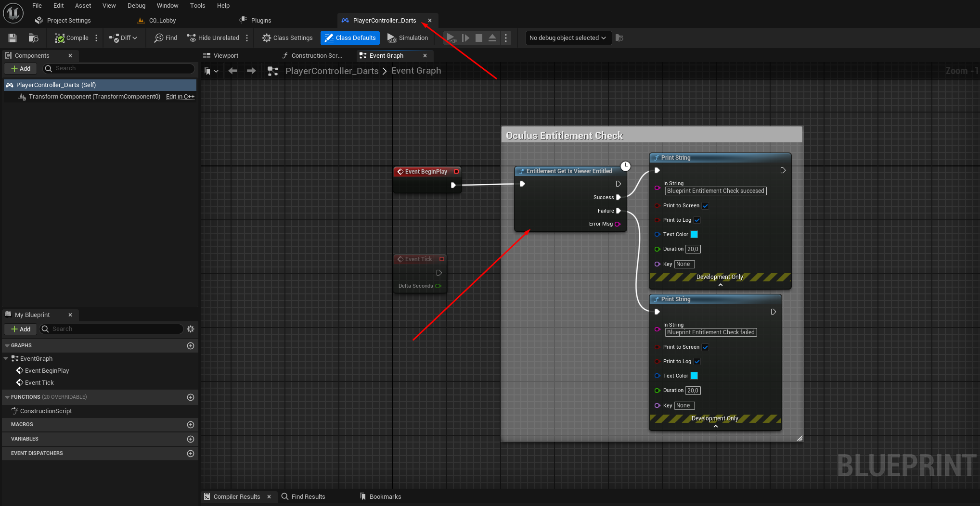The height and width of the screenshot is (506, 980).
Task: Add a new event dispatcher with plus icon
Action: (x=191, y=453)
